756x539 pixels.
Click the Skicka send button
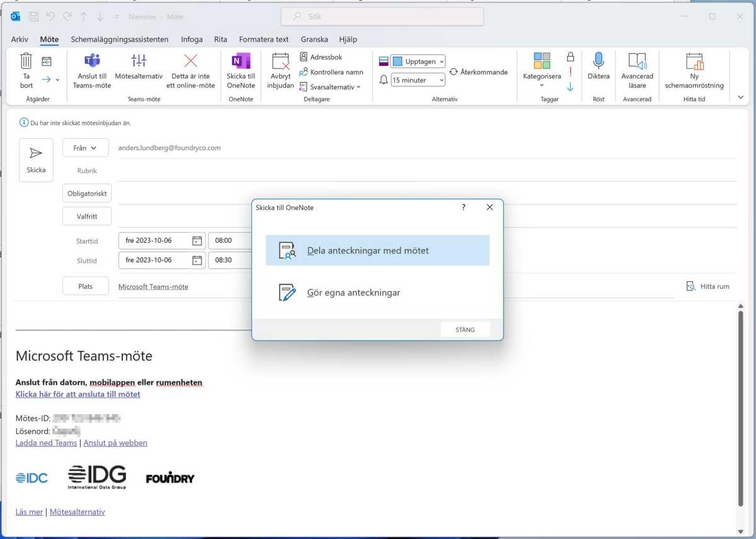36,160
